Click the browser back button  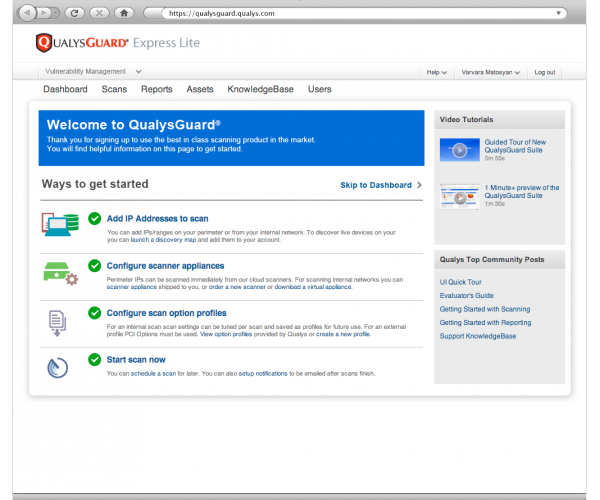27,13
